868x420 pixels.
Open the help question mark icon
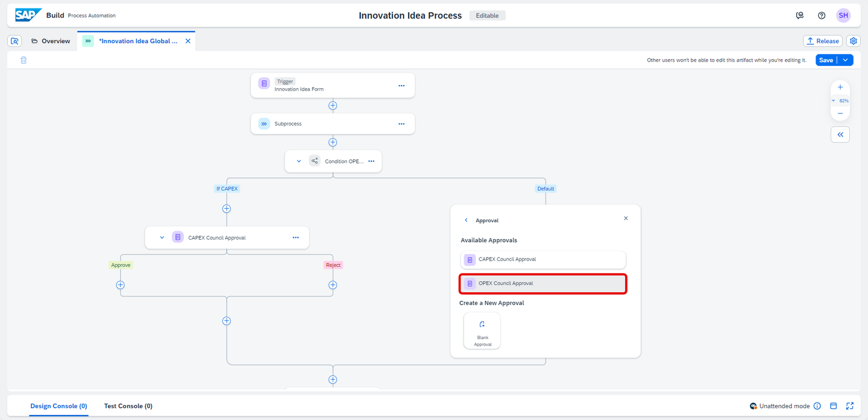pos(822,16)
